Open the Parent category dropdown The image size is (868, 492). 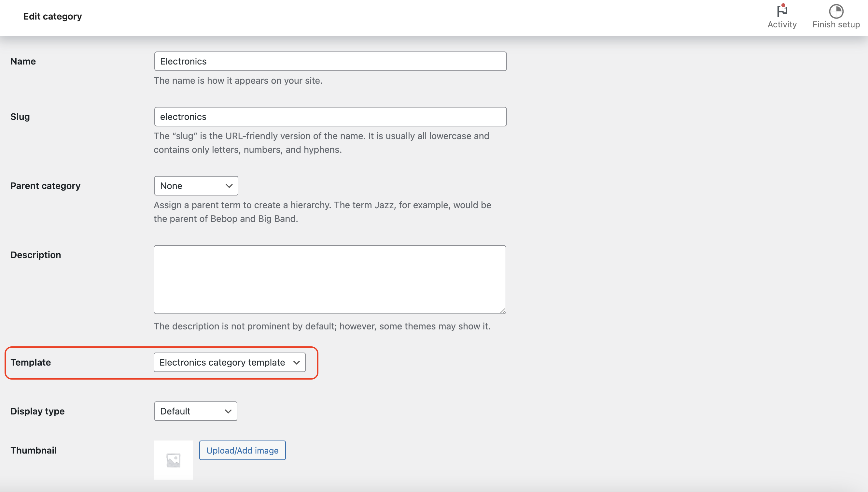point(196,185)
